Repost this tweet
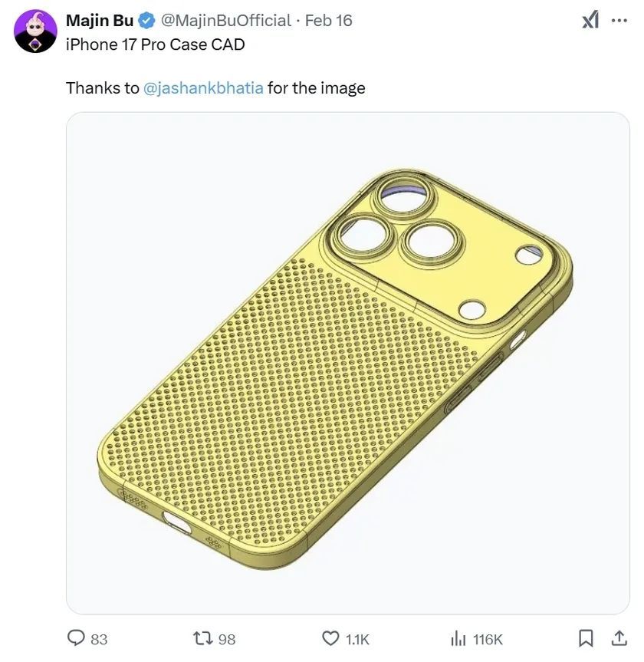Screen dimensions: 644x662 (203, 637)
